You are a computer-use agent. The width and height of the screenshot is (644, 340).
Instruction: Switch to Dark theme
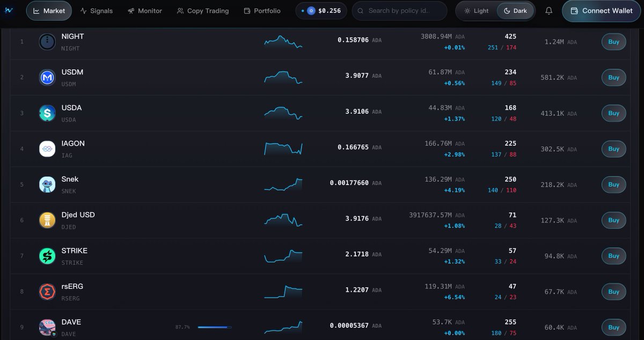click(515, 11)
